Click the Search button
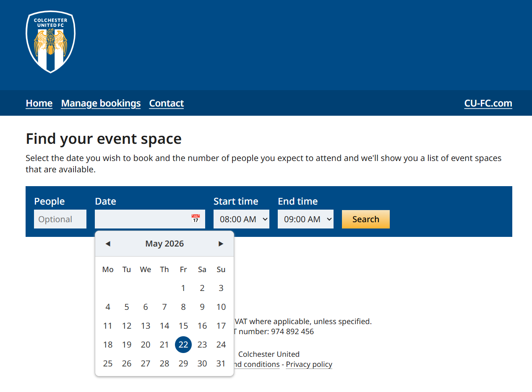The height and width of the screenshot is (392, 532). coord(366,219)
